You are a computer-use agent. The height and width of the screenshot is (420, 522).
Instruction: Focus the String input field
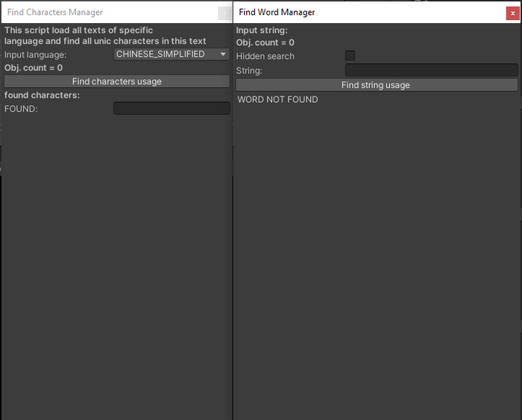click(x=431, y=70)
